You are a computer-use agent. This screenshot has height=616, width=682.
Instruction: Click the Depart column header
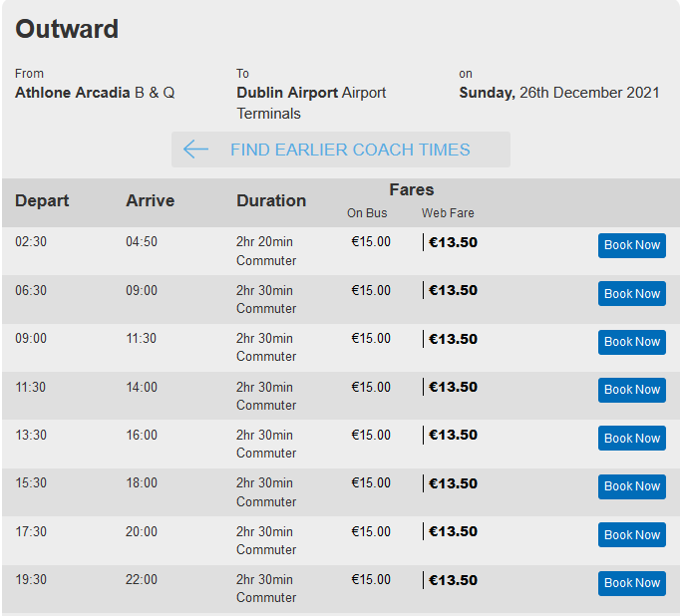(42, 200)
